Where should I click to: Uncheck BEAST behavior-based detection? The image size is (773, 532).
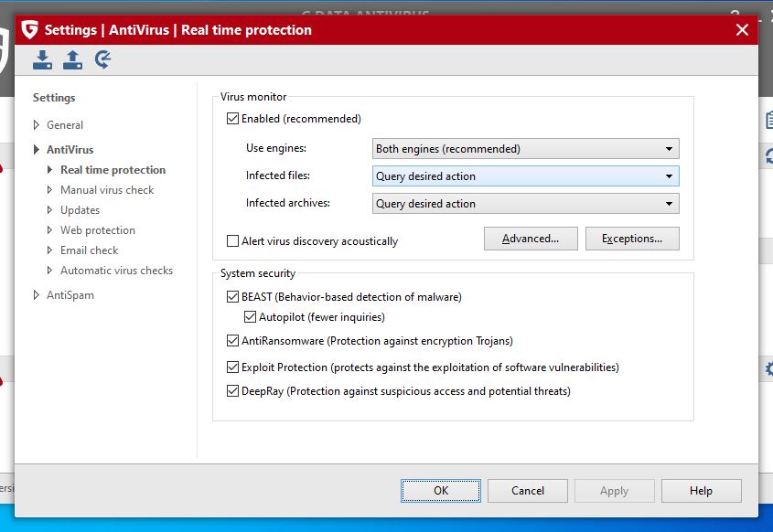232,296
